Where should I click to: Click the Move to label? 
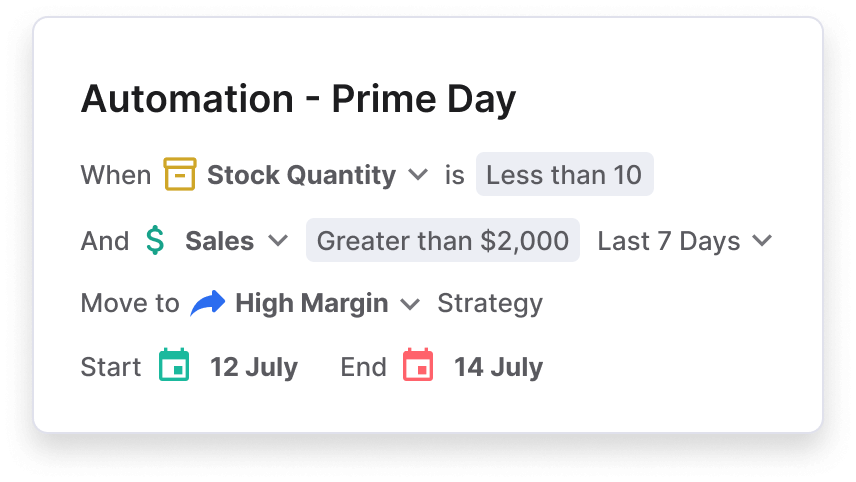point(130,303)
